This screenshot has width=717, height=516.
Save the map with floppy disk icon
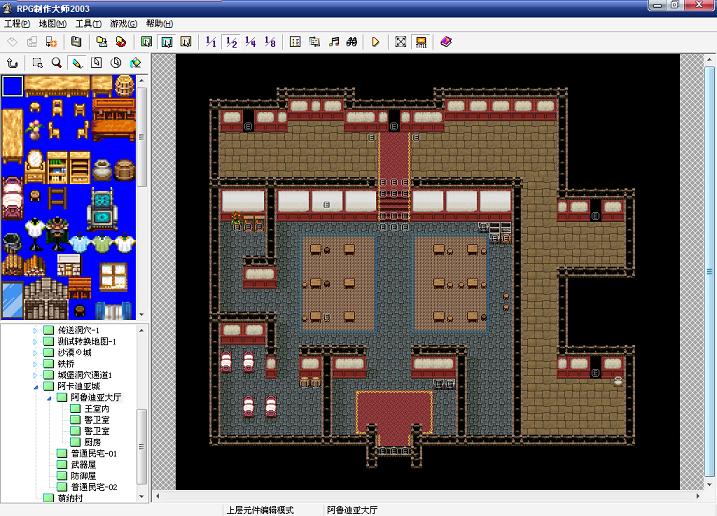click(75, 42)
